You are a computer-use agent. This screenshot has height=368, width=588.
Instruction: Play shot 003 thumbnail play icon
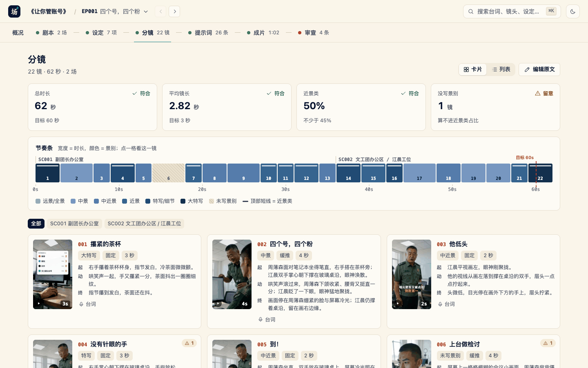[x=398, y=304]
